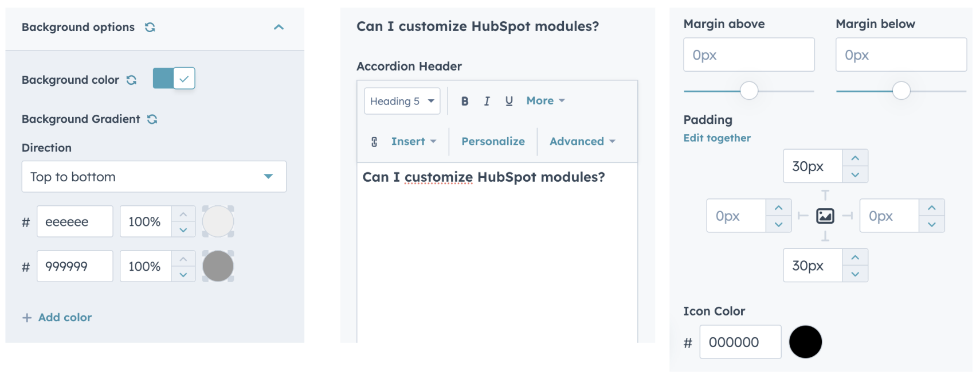The width and height of the screenshot is (980, 382).
Task: Reset the Background Gradient setting
Action: coord(152,119)
